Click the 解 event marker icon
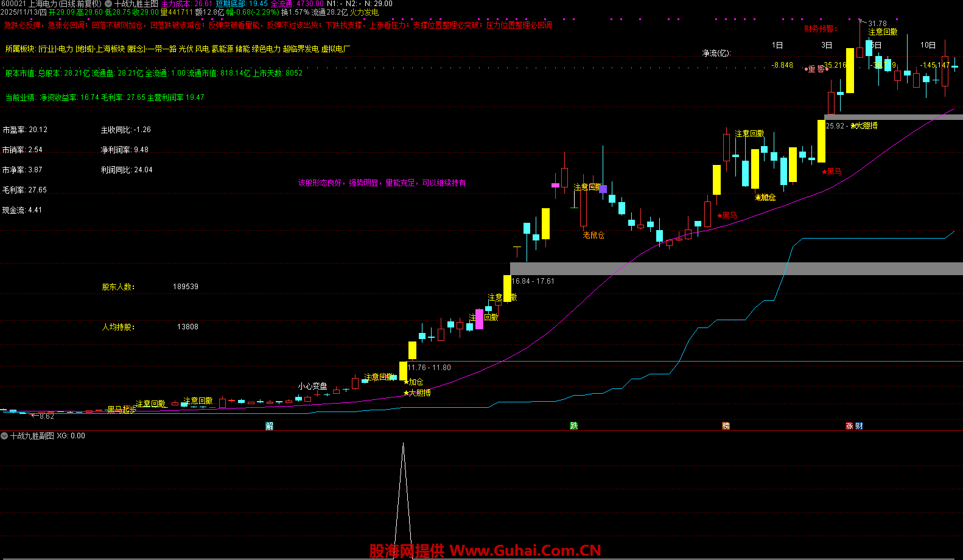The height and width of the screenshot is (560, 963). click(x=270, y=426)
